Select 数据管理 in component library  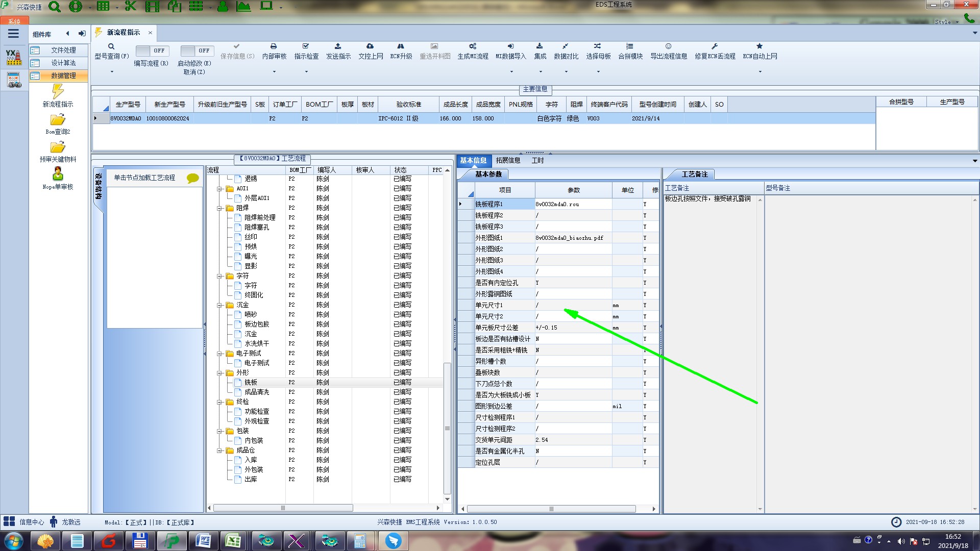pos(63,76)
